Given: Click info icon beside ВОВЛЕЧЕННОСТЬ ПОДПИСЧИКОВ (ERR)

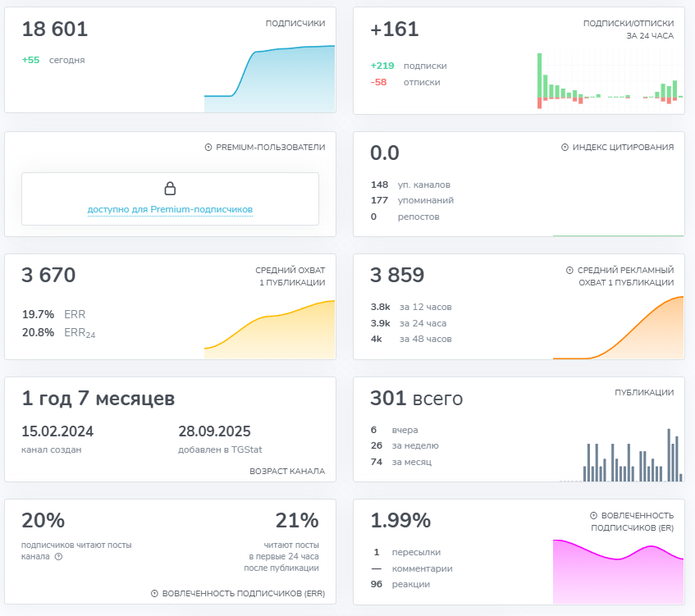Looking at the screenshot, I should [x=154, y=593].
